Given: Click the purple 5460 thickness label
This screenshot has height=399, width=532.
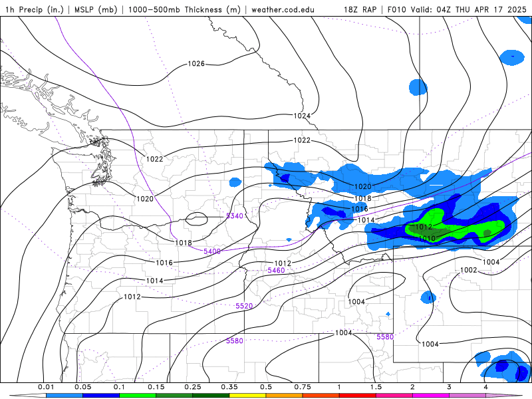Looking at the screenshot, I should click(276, 270).
